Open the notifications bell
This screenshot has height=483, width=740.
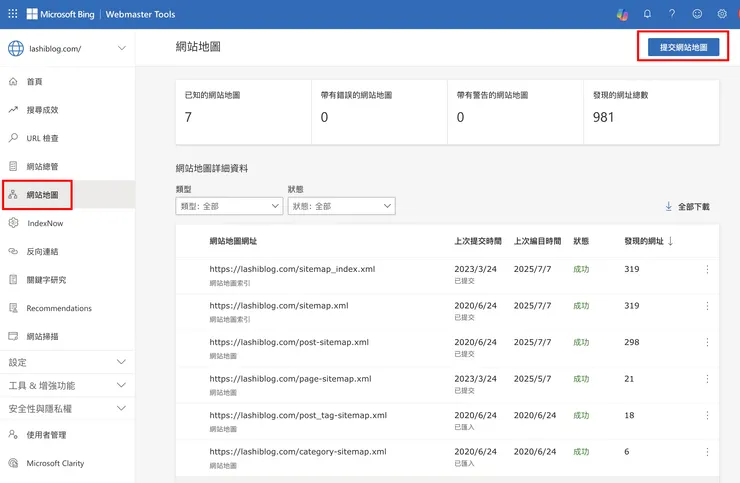(647, 14)
